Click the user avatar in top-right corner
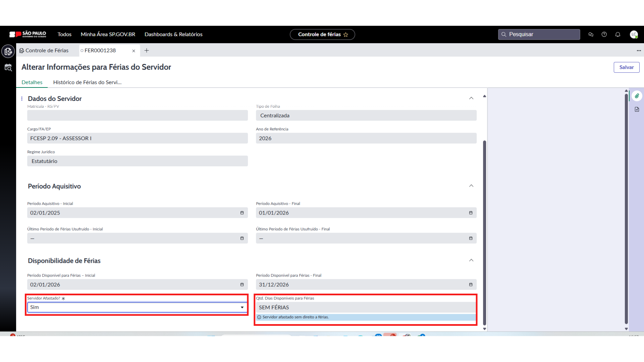This screenshot has width=644, height=362. coord(634,35)
